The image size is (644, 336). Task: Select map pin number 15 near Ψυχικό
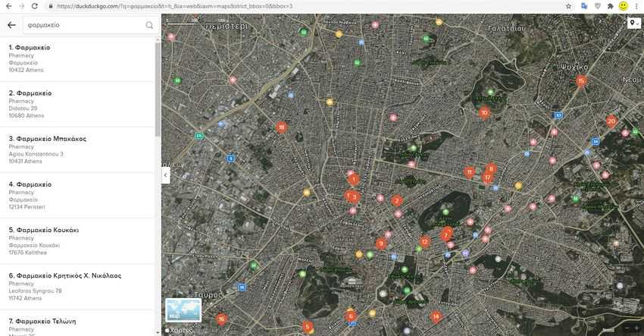point(581,81)
